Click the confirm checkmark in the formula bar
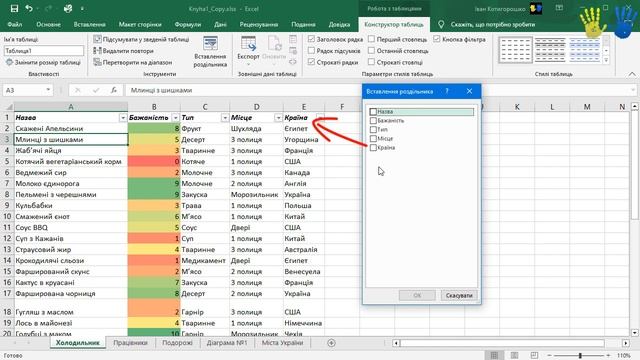The image size is (640, 360). [96, 90]
